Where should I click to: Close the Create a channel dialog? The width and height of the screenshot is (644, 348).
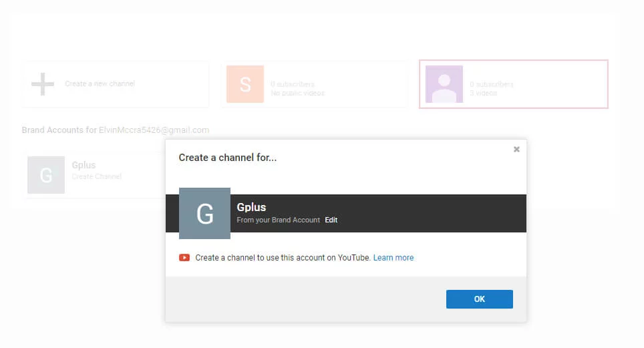(x=516, y=150)
